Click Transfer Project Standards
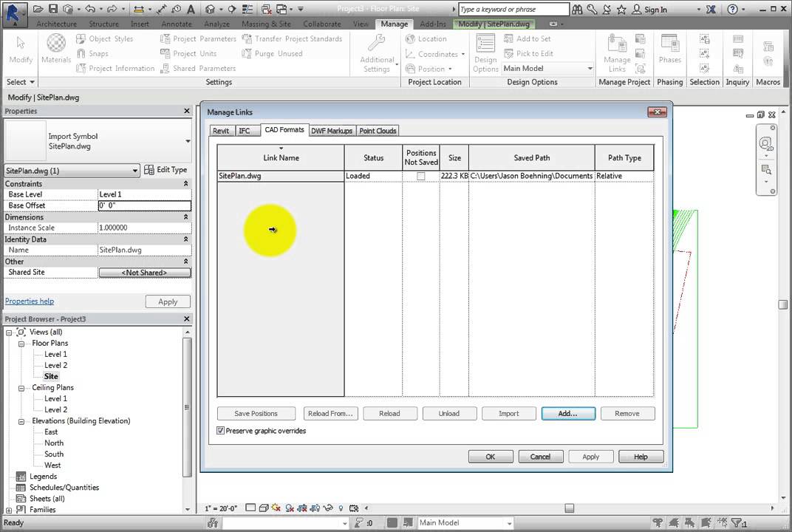Viewport: 792px width, 532px height. (292, 39)
